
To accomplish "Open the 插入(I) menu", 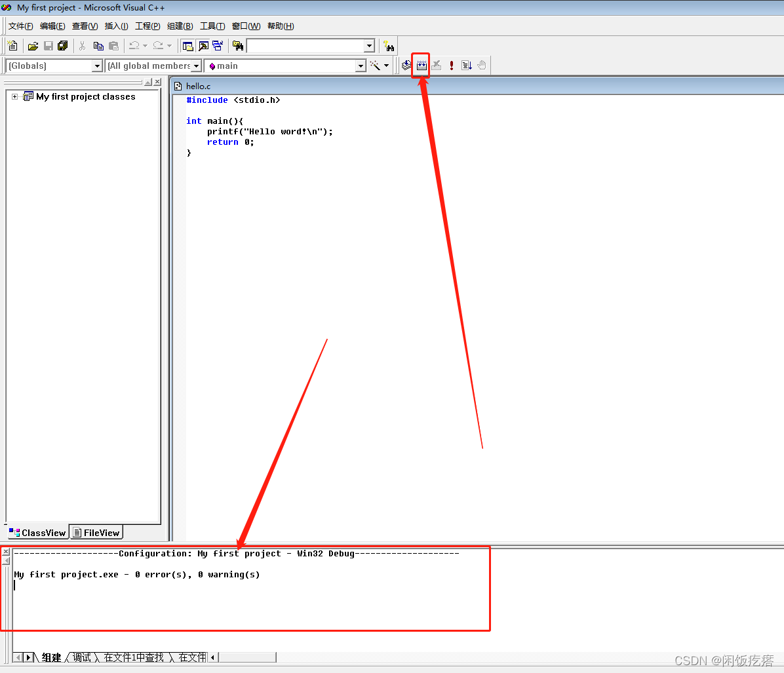I will (x=117, y=26).
